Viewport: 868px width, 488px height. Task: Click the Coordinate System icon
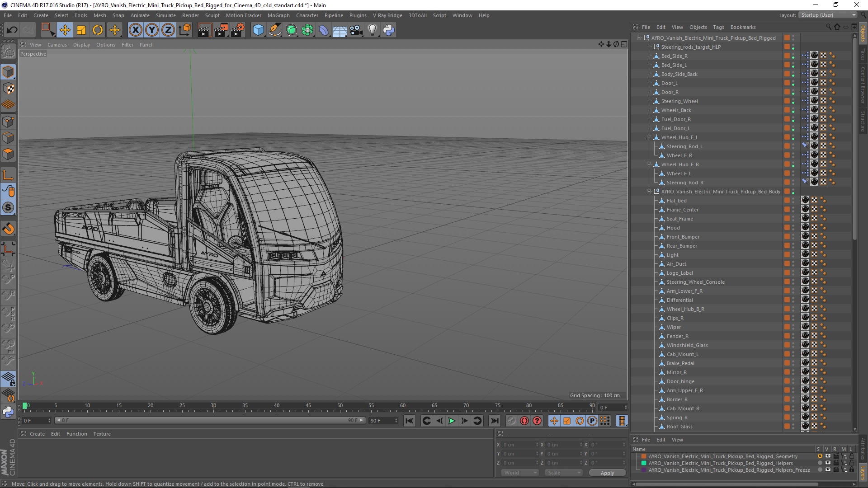[x=184, y=30]
